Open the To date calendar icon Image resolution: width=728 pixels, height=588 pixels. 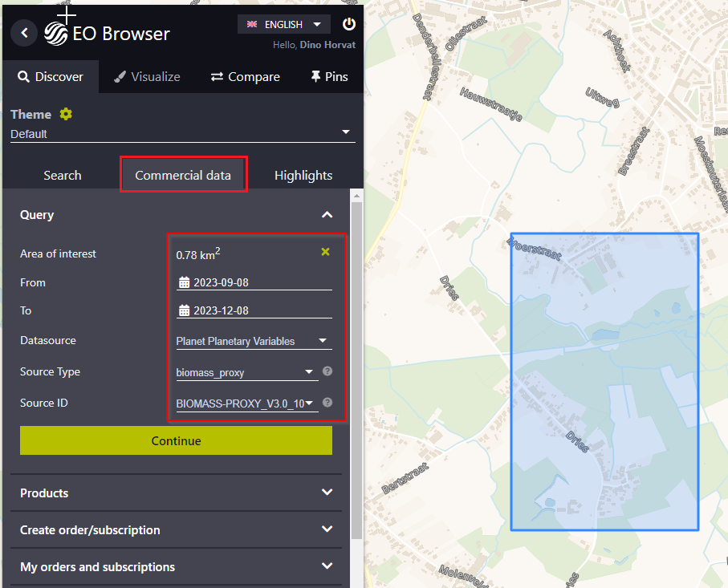(x=185, y=310)
